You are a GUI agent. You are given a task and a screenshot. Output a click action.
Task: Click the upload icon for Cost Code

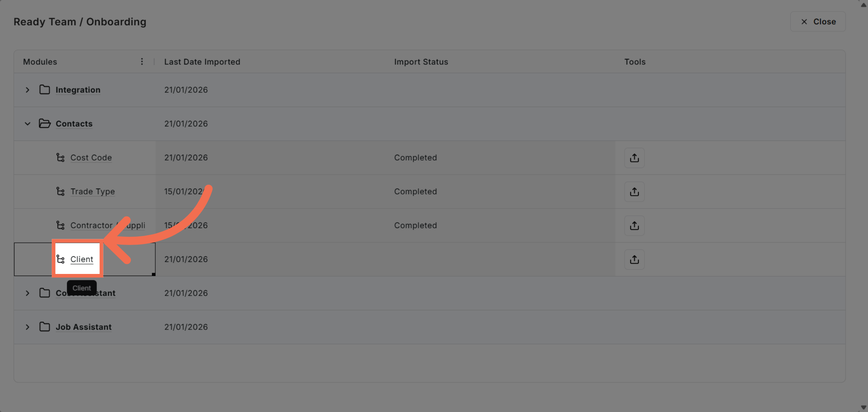634,158
